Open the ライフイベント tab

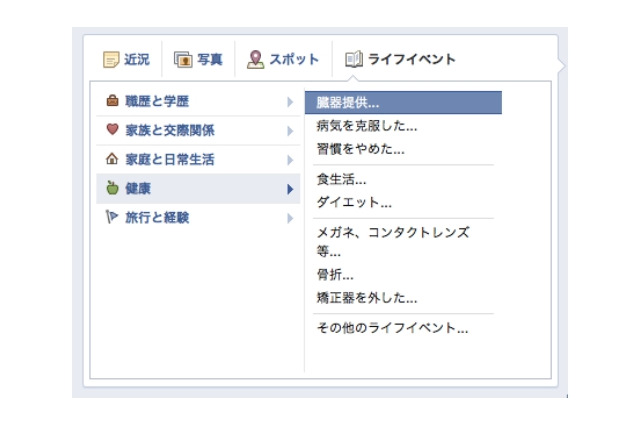(400, 60)
